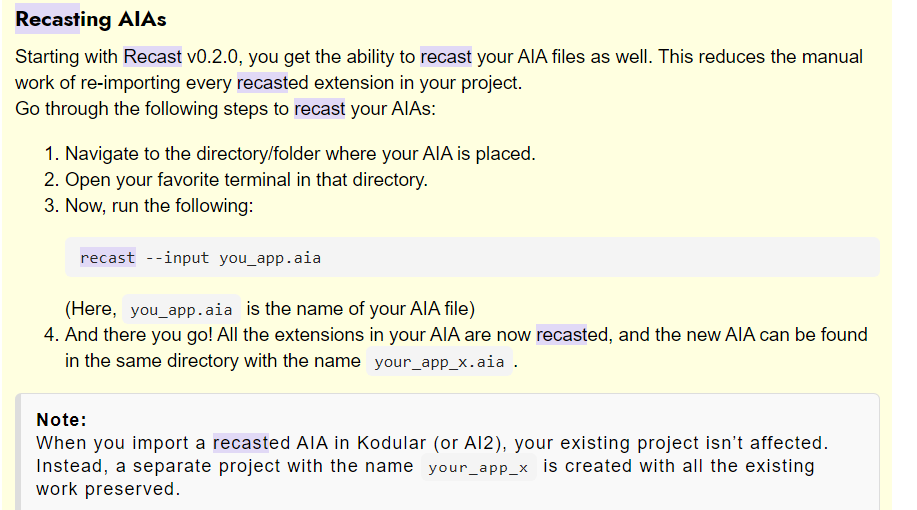Click inline code 'your_app_x' in the Note
The image size is (917, 510).
tap(478, 467)
